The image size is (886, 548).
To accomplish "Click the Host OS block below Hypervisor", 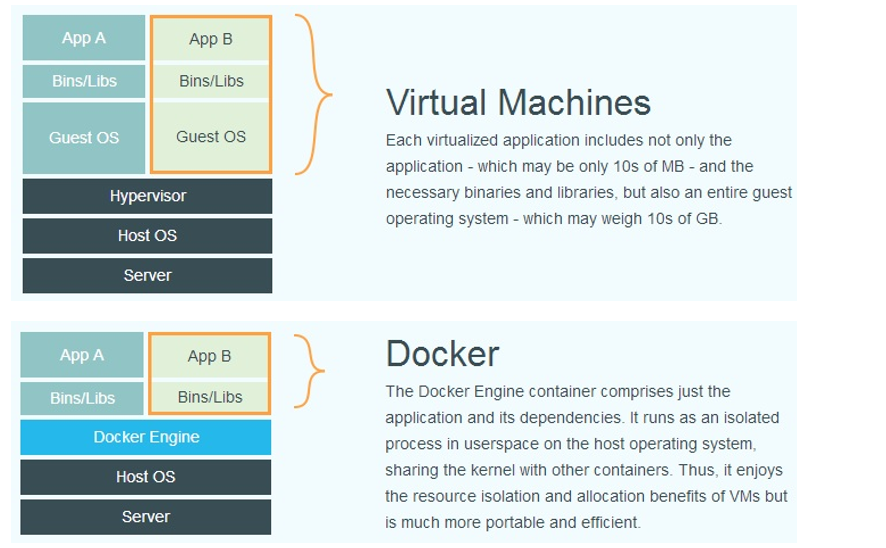I will (147, 236).
